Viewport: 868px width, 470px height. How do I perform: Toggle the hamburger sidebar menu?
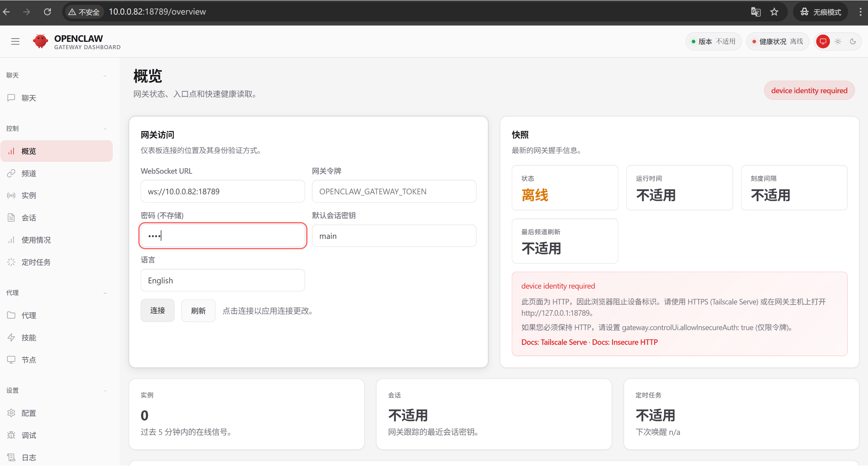coord(15,41)
